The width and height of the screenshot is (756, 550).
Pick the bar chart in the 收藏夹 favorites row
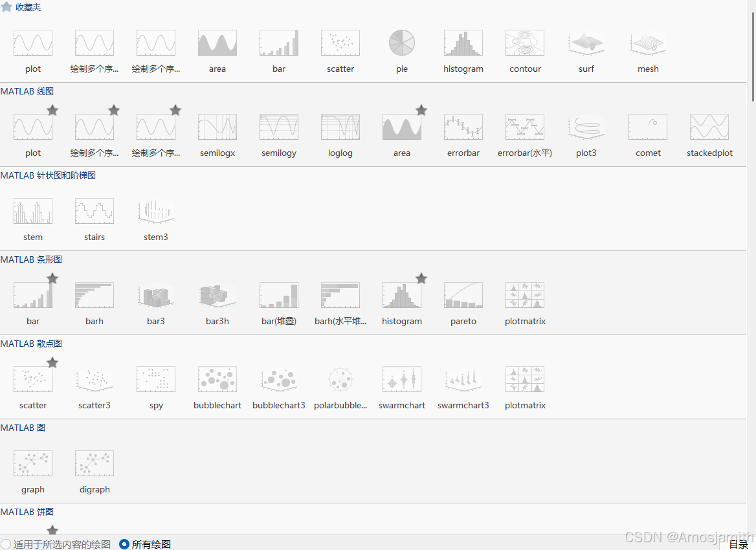[279, 43]
